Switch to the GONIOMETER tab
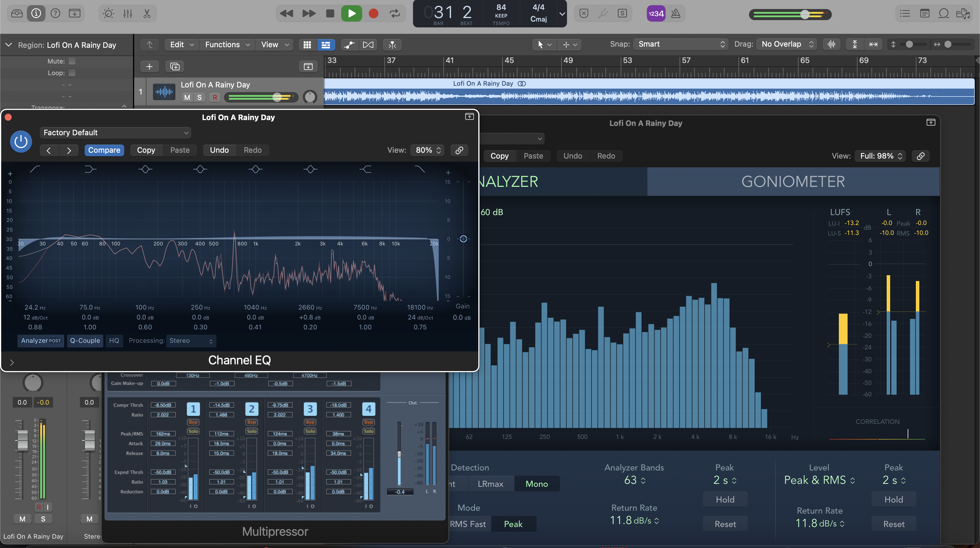This screenshot has width=980, height=548. (x=793, y=181)
